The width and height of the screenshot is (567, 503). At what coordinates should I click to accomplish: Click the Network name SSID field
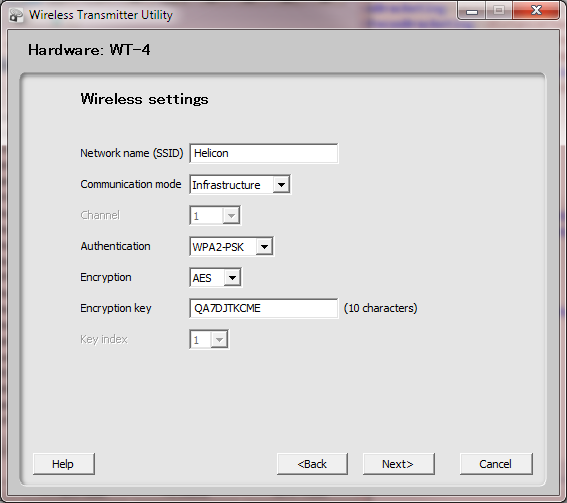pyautogui.click(x=264, y=153)
